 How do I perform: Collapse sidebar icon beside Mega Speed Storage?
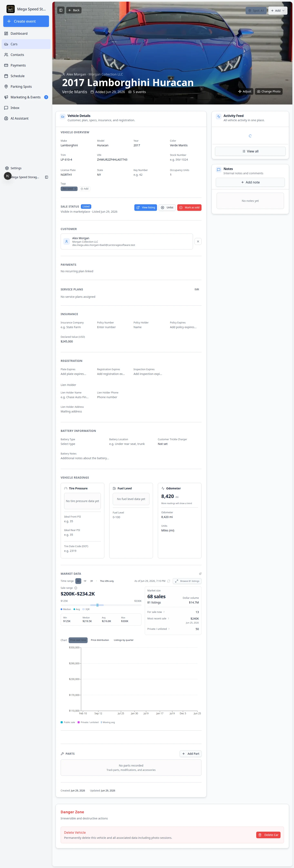47,177
